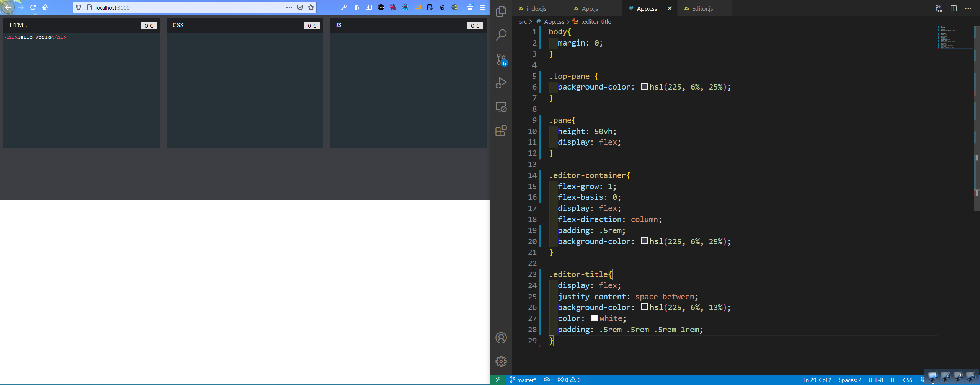Viewport: 980px width, 385px height.
Task: Bookmark this page with the star
Action: coord(311,7)
